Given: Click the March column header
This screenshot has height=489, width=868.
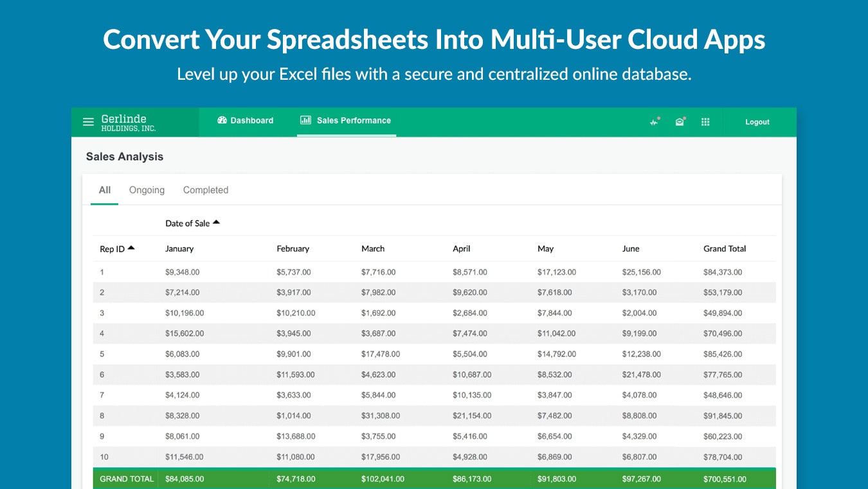Looking at the screenshot, I should coord(373,248).
